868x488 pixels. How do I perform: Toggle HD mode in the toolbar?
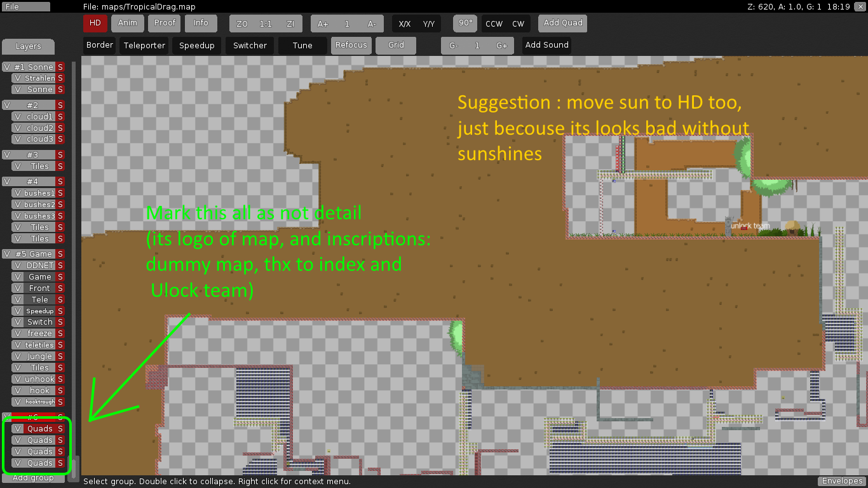[95, 23]
